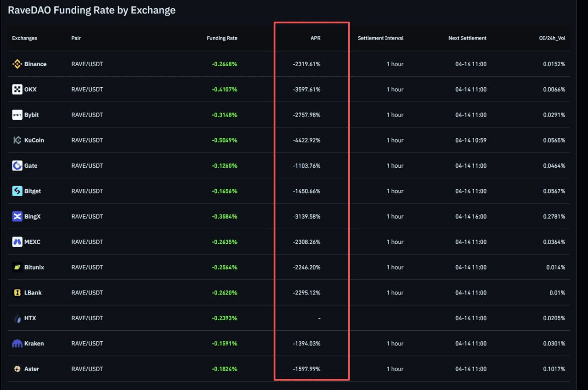This screenshot has width=588, height=390.
Task: Click the OI/24h_Vol column header
Action: coord(552,38)
